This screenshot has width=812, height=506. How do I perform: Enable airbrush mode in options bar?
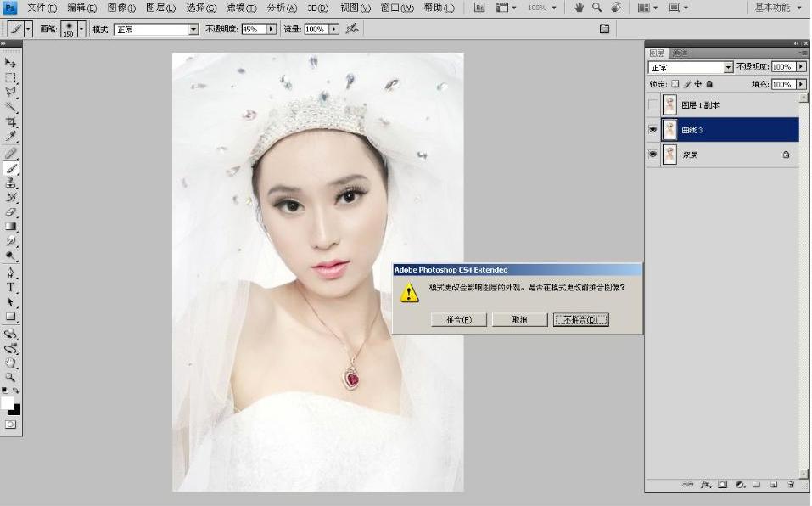tap(352, 29)
